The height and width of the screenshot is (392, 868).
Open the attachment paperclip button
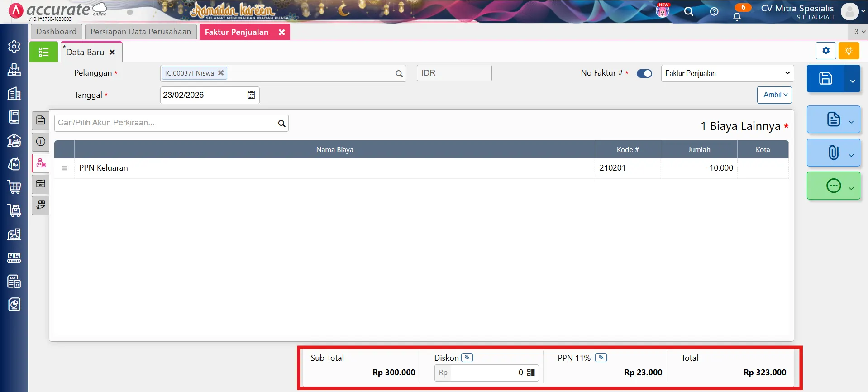pos(833,153)
